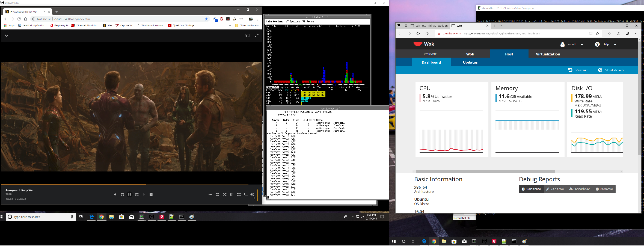Use the dashboard horizontal scrollbar
The image size is (644, 246).
(x=485, y=171)
